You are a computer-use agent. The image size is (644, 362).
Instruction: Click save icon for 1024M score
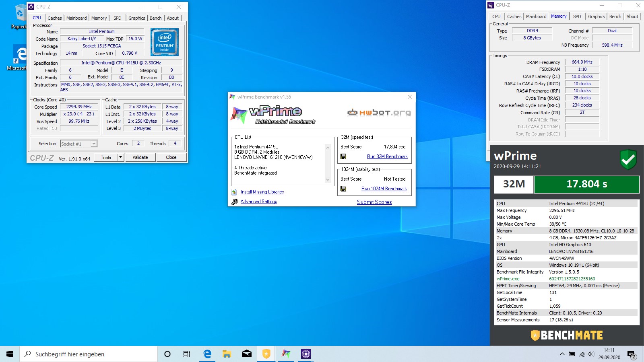[343, 189]
